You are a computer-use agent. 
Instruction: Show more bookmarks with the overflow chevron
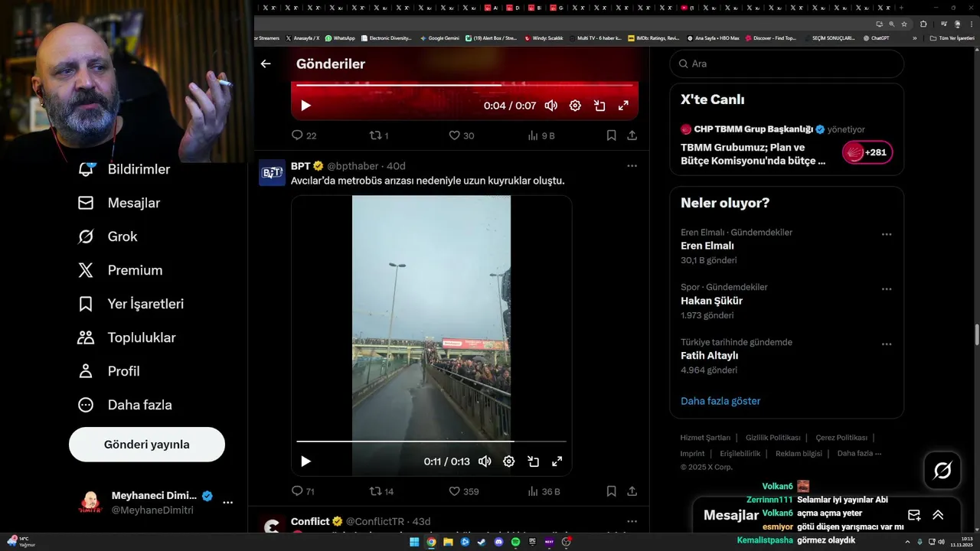pyautogui.click(x=914, y=37)
